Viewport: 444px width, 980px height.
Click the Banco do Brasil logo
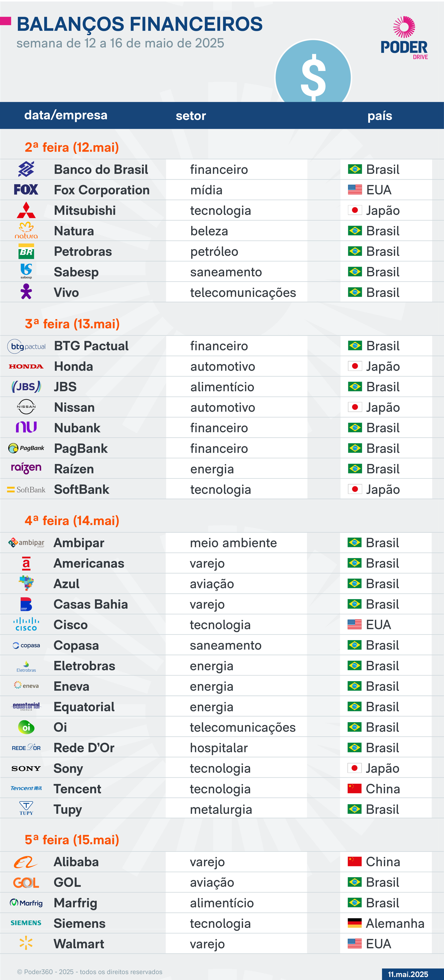(x=26, y=169)
